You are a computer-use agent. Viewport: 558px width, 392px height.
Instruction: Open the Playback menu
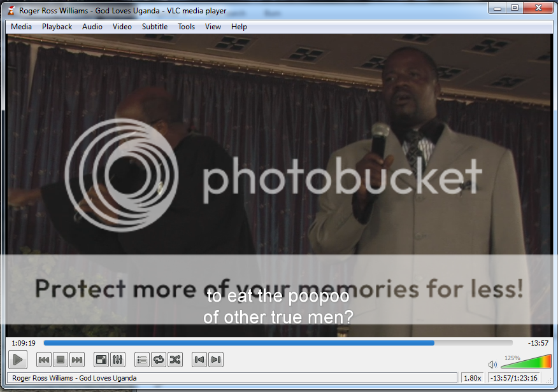[x=57, y=27]
